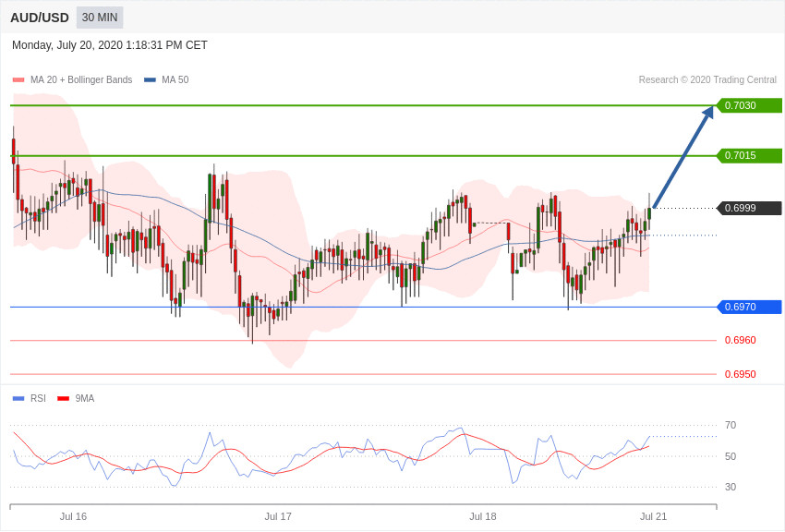The image size is (785, 532).
Task: Click the black 0.6999 current price label
Action: [748, 208]
